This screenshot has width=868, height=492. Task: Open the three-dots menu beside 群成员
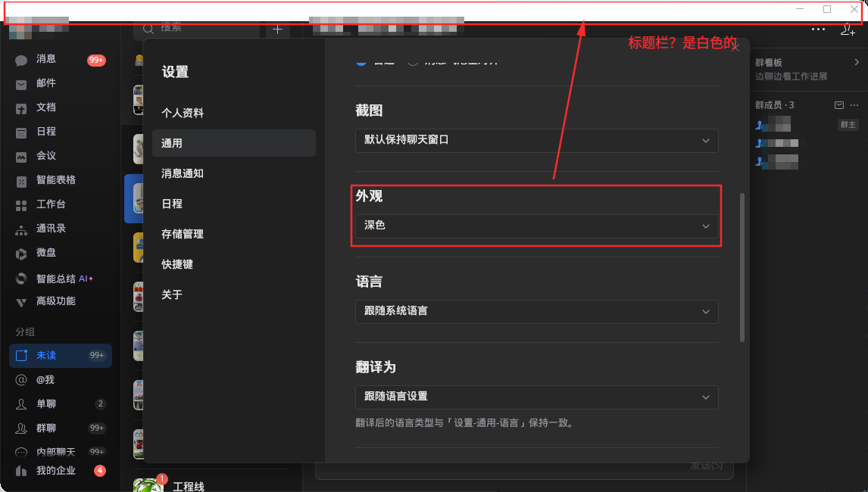[854, 105]
